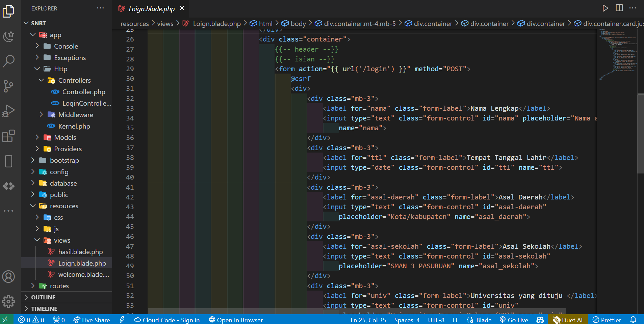Image resolution: width=644 pixels, height=324 pixels.
Task: Click the Copilot icon in status bar
Action: click(540, 320)
